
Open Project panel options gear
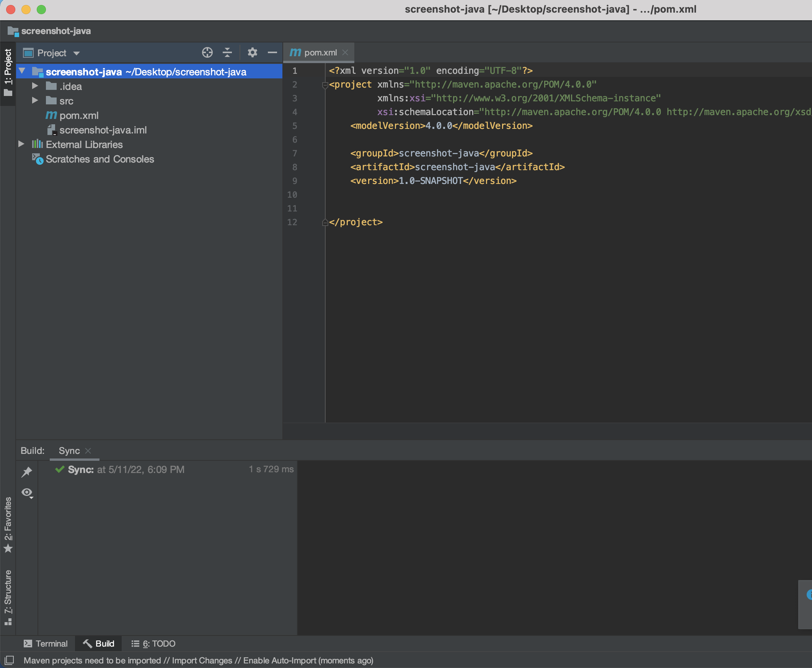coord(252,52)
